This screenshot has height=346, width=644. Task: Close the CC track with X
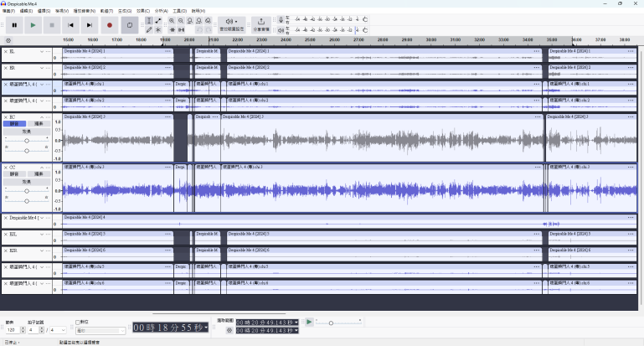pos(6,168)
